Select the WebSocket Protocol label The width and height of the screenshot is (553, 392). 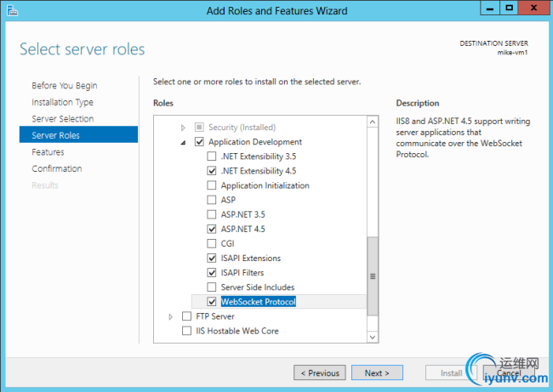(259, 302)
